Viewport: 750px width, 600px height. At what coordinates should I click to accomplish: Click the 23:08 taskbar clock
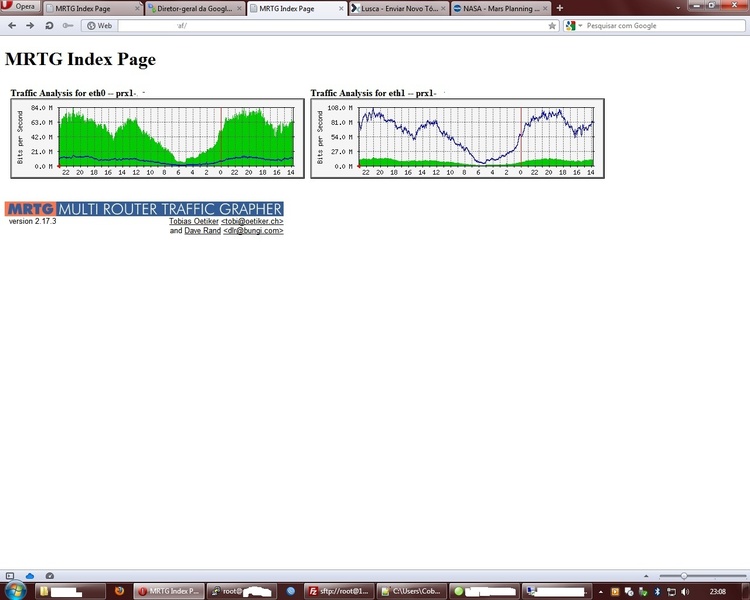coord(717,592)
